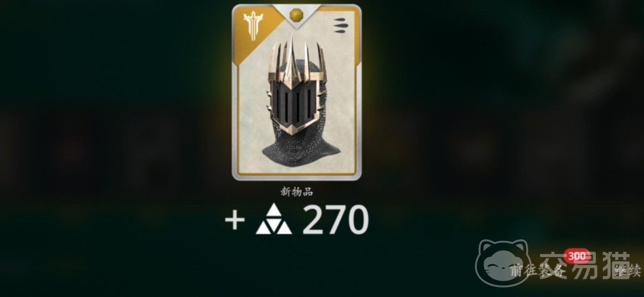Viewport: 644px width, 297px height.
Task: Click the red 300 notification badge
Action: pos(576,257)
